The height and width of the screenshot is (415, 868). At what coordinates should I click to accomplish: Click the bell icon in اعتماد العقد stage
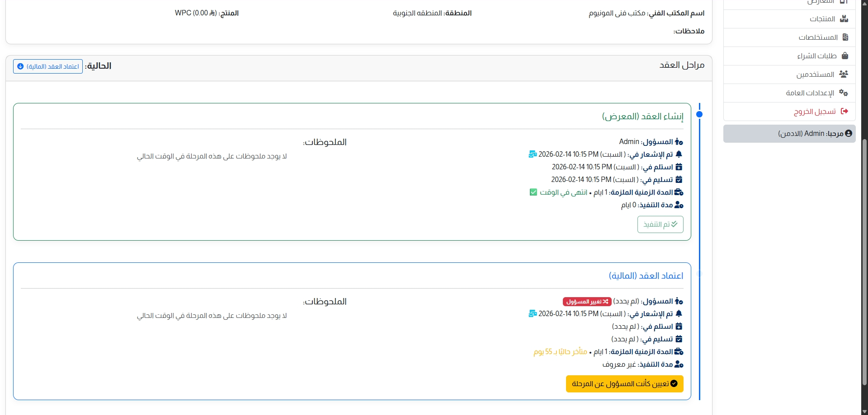coord(679,313)
